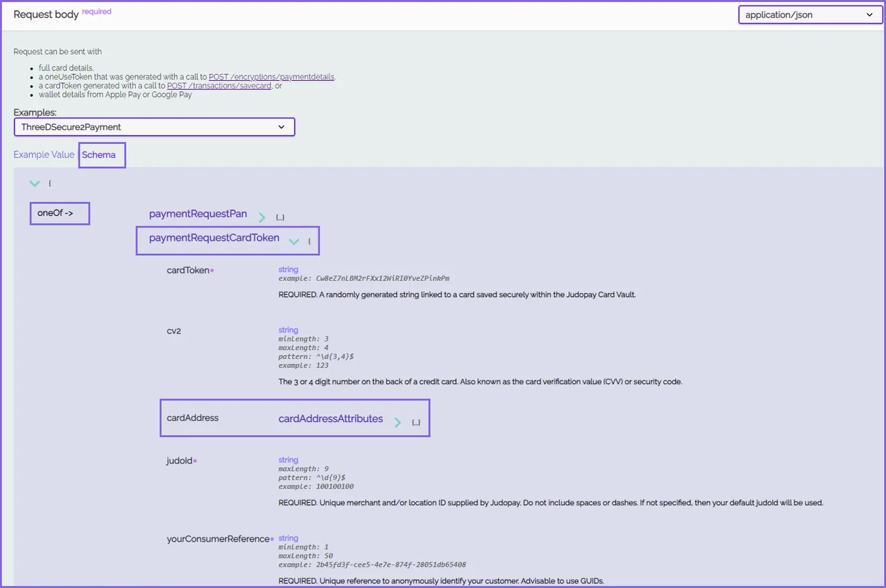Image resolution: width=886 pixels, height=588 pixels.
Task: Click the oneOf -> selector
Action: pos(59,213)
